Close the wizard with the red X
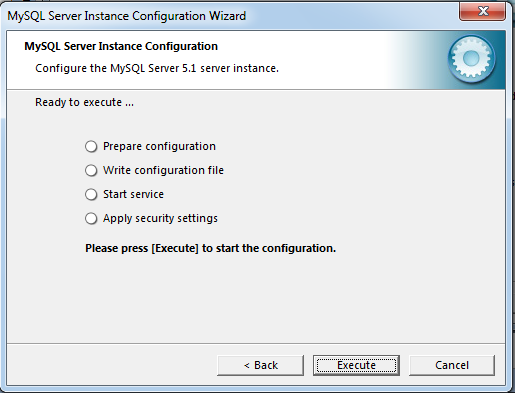 (482, 11)
